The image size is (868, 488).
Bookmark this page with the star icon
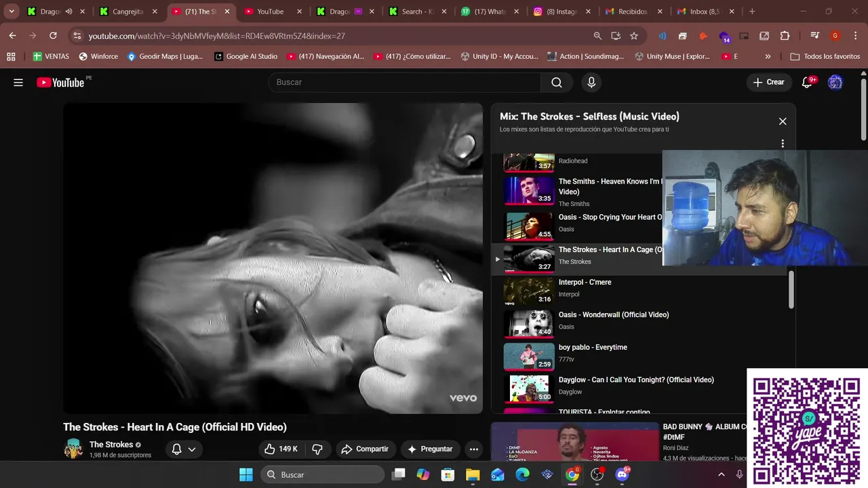634,36
